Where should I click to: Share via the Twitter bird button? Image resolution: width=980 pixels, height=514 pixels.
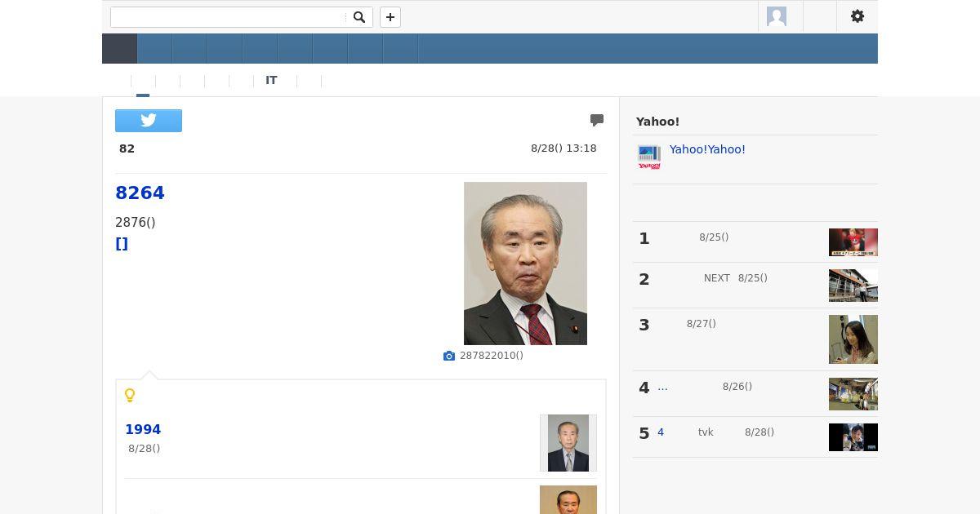[149, 121]
